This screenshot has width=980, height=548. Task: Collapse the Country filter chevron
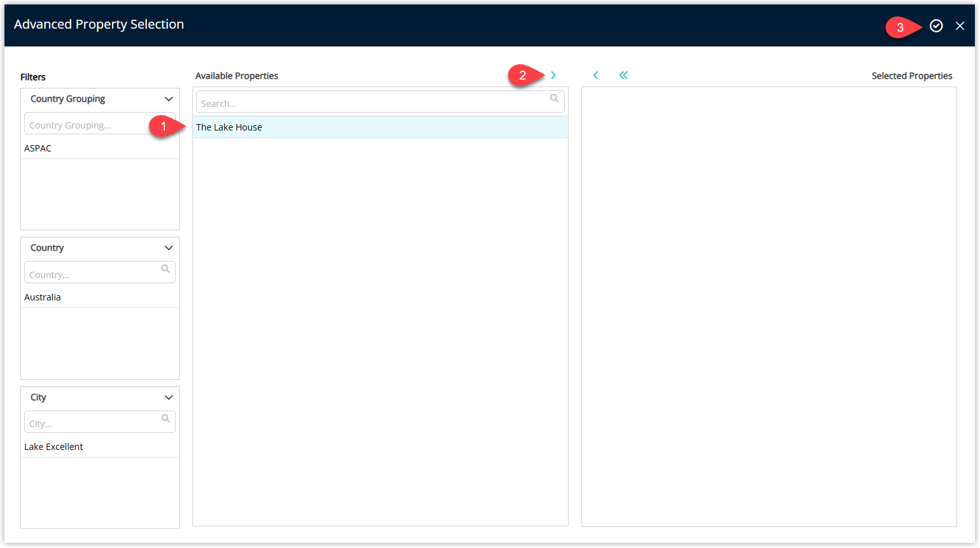(169, 248)
